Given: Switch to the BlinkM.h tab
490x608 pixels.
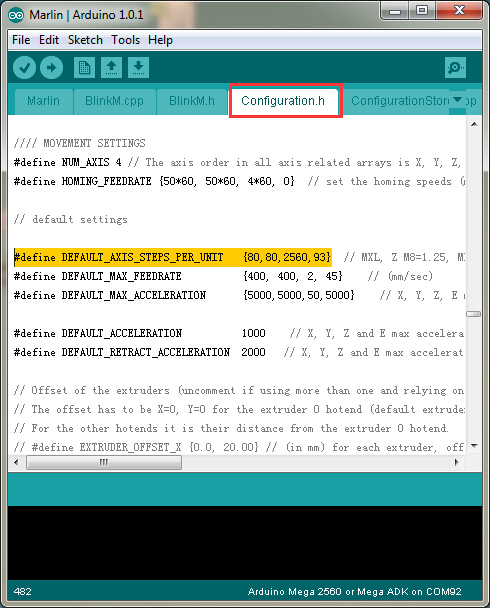Looking at the screenshot, I should [192, 101].
